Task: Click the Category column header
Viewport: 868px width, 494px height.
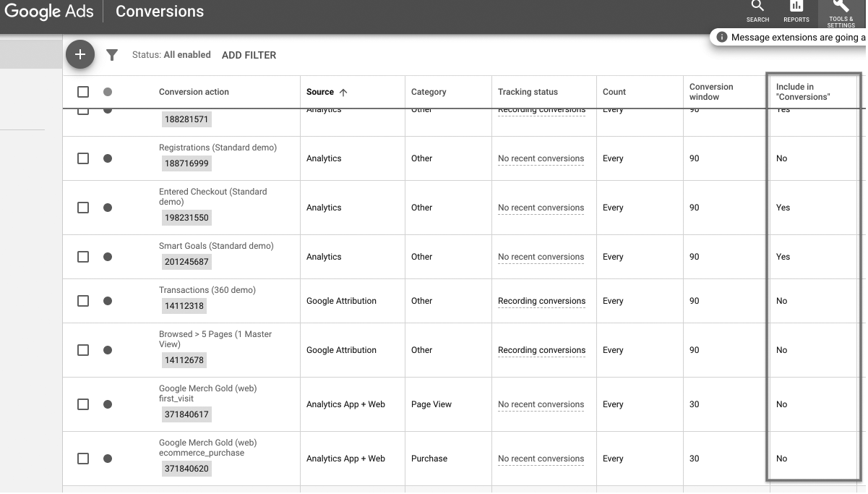Action: coord(429,92)
